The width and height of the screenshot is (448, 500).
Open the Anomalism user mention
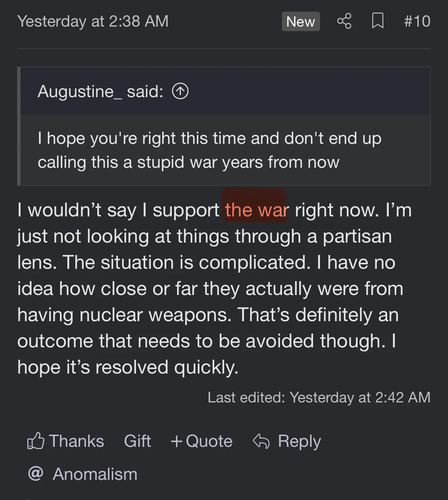tap(95, 474)
